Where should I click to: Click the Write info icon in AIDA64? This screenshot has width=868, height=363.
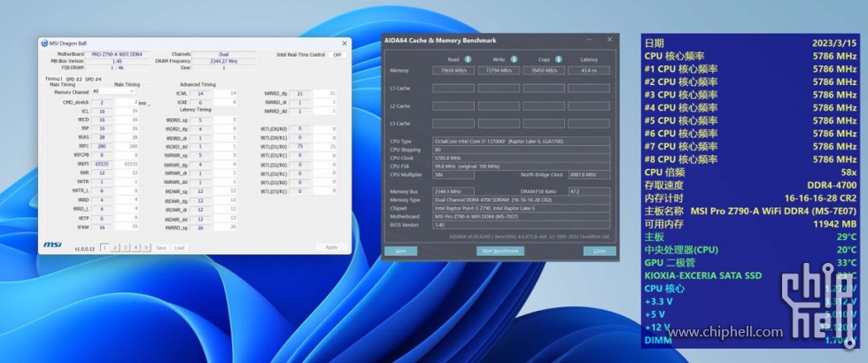coord(514,59)
